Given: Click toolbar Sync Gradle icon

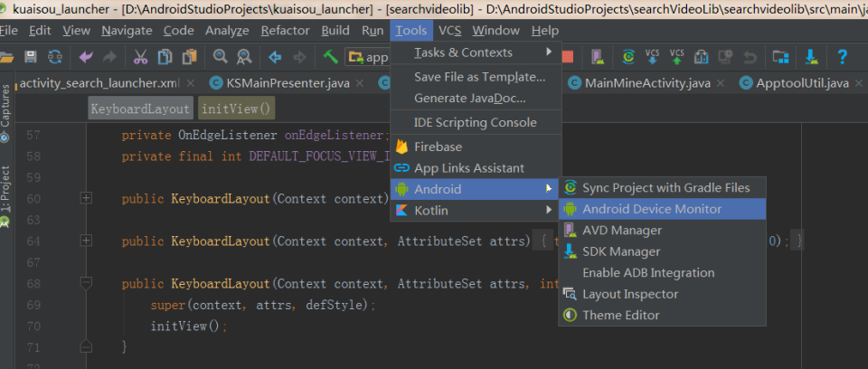Looking at the screenshot, I should tap(628, 56).
